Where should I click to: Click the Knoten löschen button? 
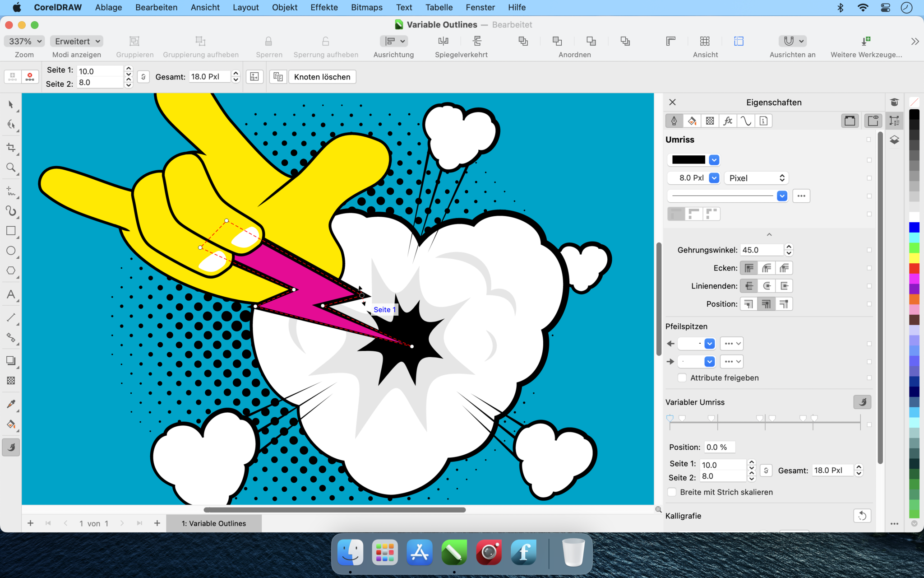click(322, 76)
